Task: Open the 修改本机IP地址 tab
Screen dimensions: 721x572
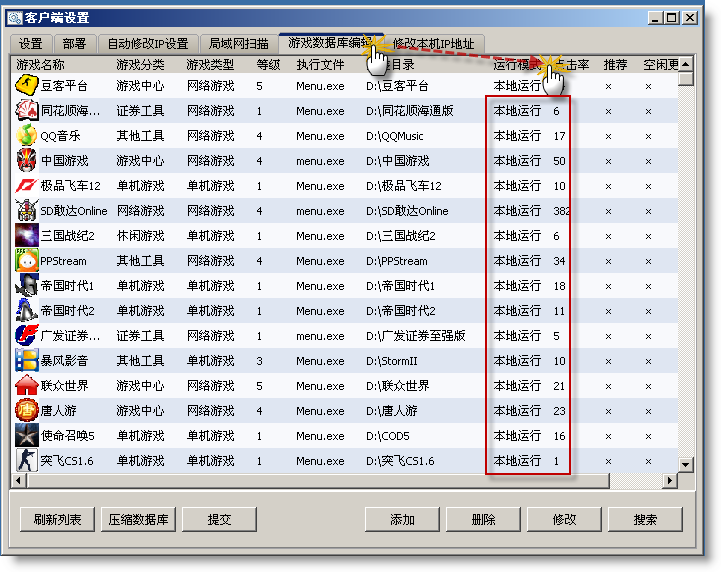Action: coord(433,44)
